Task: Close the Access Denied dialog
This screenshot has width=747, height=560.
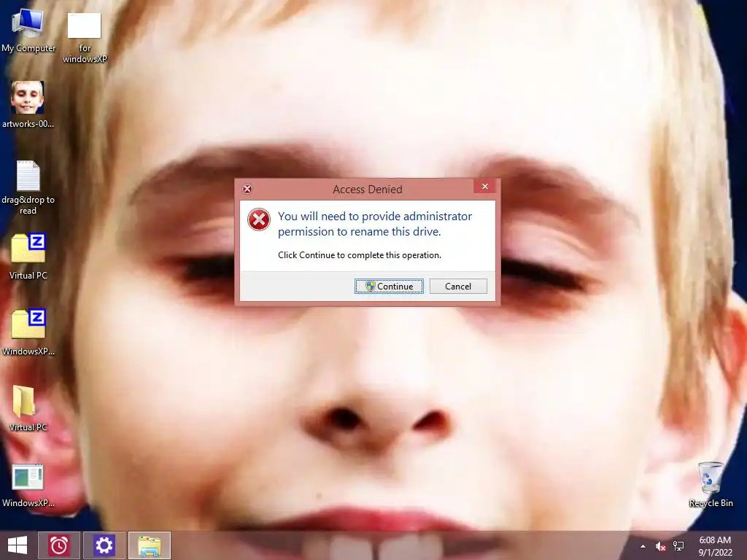Action: tap(484, 186)
